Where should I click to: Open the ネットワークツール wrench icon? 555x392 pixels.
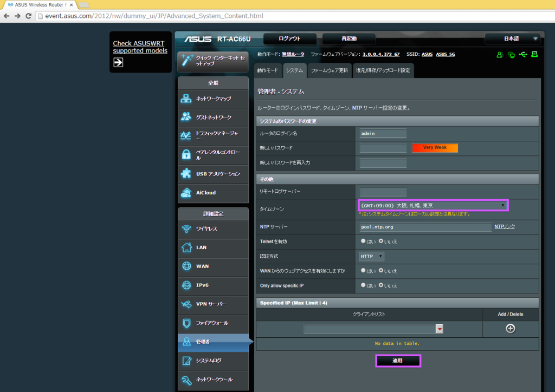186,380
